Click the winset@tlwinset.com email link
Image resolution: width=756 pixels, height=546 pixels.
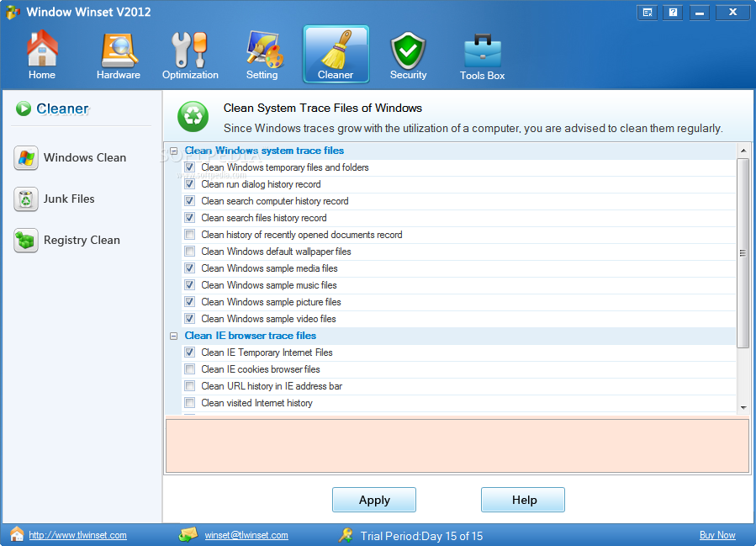click(x=246, y=535)
